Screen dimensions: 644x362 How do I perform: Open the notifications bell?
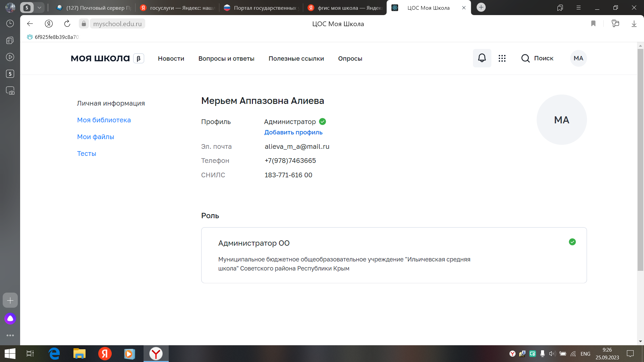[482, 58]
